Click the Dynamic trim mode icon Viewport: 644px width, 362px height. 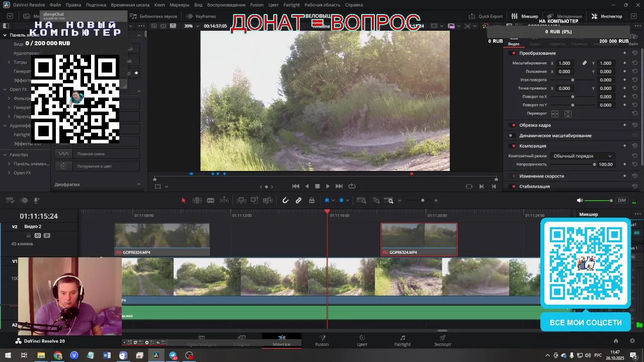coord(224,200)
